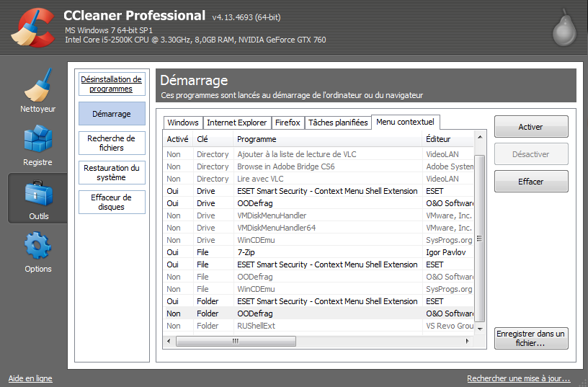Select Browse in Adobe Bridge CS6 row
This screenshot has height=387, width=588.
click(318, 166)
